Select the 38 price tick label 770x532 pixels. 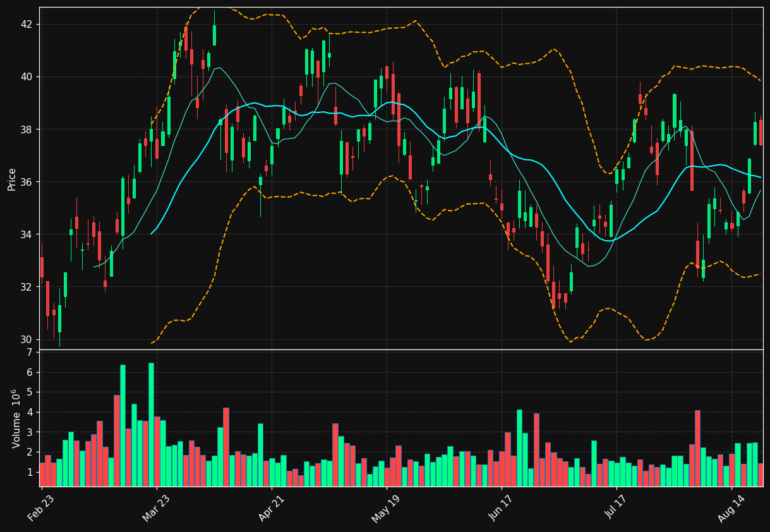coord(26,130)
